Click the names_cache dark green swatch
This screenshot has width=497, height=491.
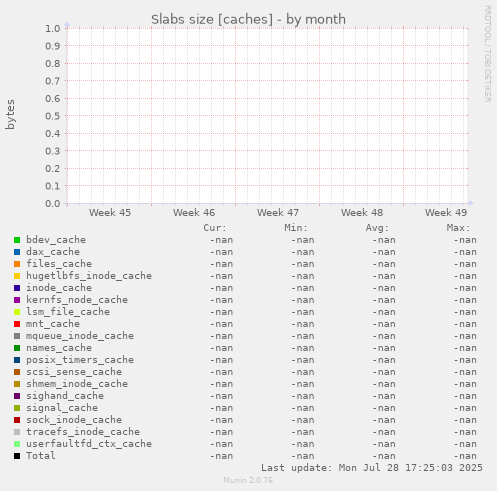[x=17, y=348]
